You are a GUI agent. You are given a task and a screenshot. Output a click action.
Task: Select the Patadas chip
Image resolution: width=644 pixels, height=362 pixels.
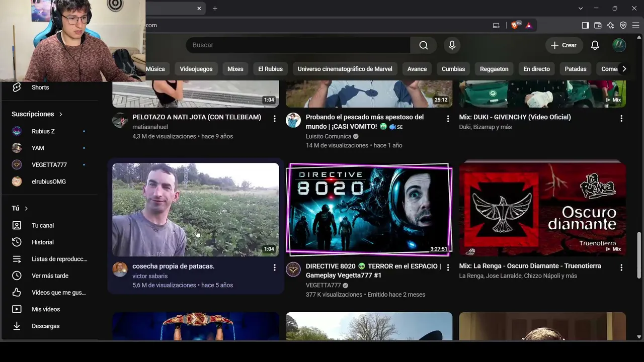pyautogui.click(x=576, y=69)
